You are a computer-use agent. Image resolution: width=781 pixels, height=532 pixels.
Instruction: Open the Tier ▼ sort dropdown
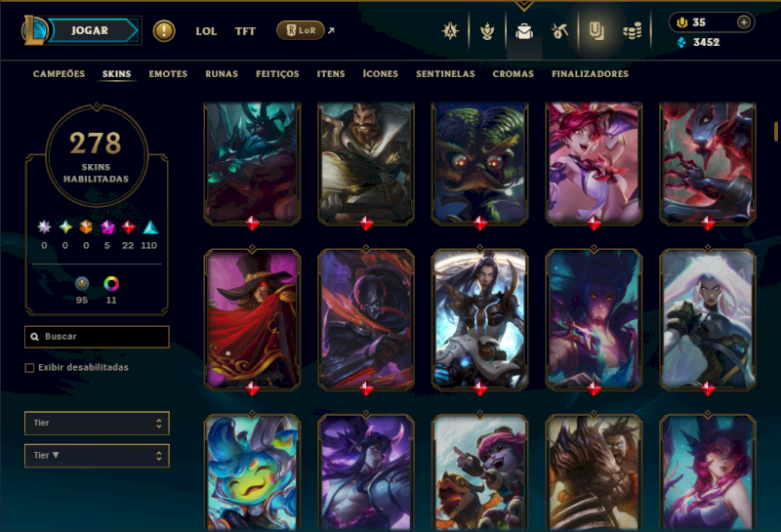pyautogui.click(x=97, y=456)
